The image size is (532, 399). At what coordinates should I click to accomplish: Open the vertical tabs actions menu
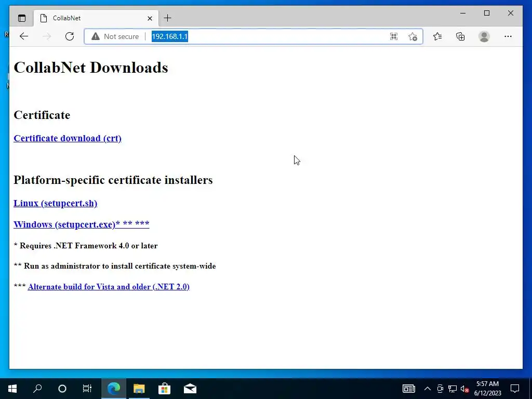point(22,18)
